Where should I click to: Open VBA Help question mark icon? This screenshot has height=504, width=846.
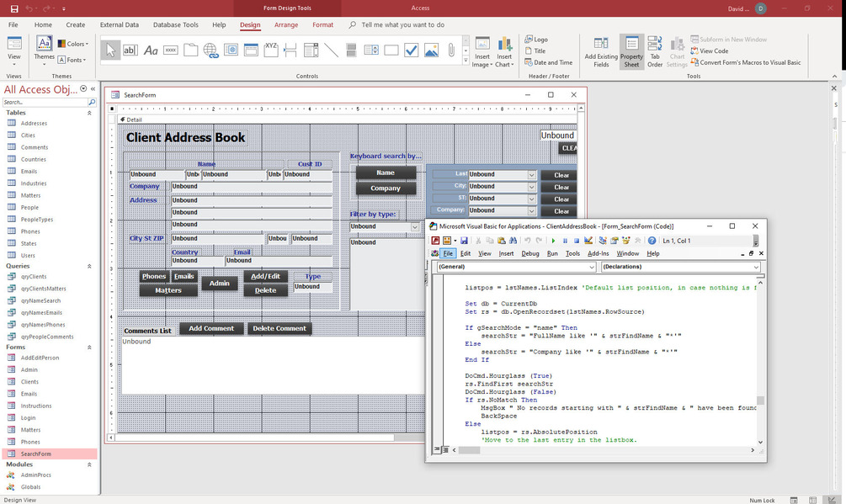[652, 241]
